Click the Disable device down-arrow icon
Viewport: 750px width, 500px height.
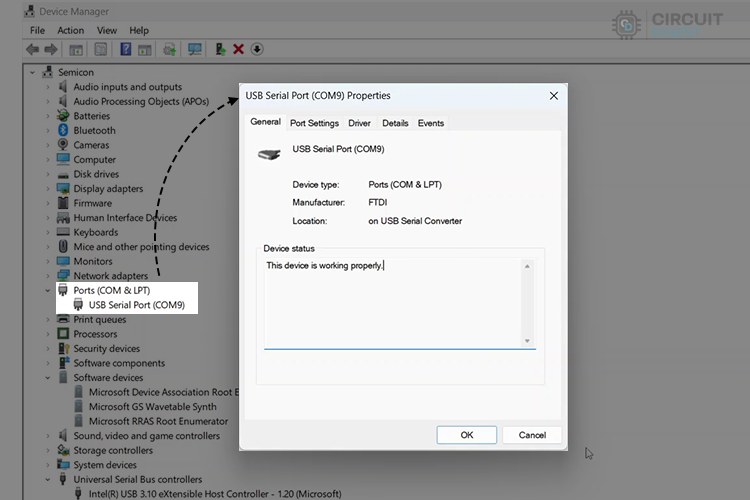257,49
